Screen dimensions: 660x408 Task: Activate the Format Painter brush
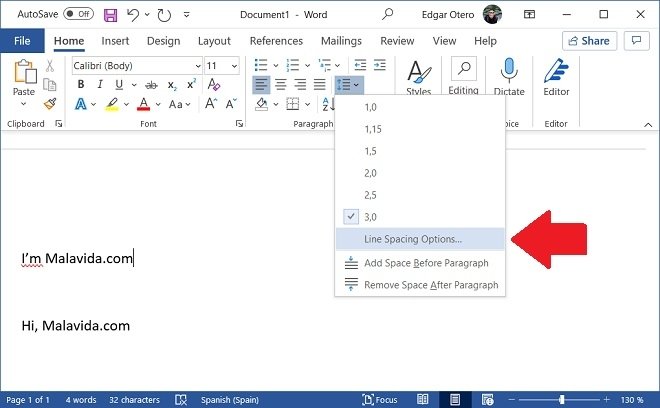point(50,104)
